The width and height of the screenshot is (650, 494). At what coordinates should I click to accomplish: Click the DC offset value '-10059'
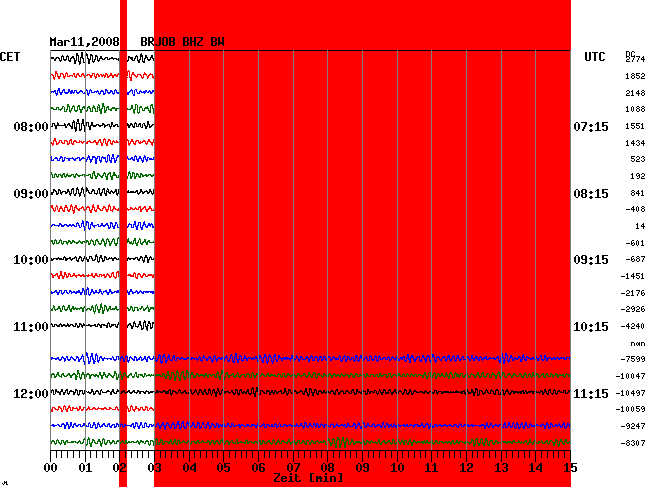tap(630, 409)
